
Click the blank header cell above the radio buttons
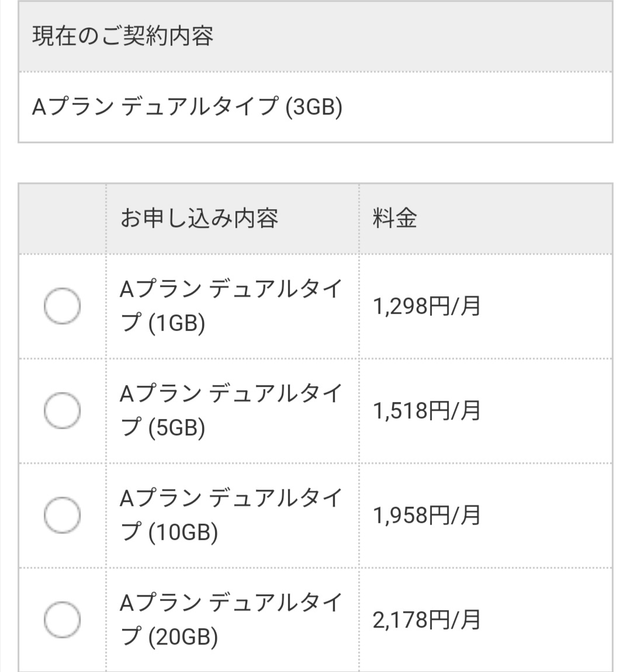click(x=62, y=219)
